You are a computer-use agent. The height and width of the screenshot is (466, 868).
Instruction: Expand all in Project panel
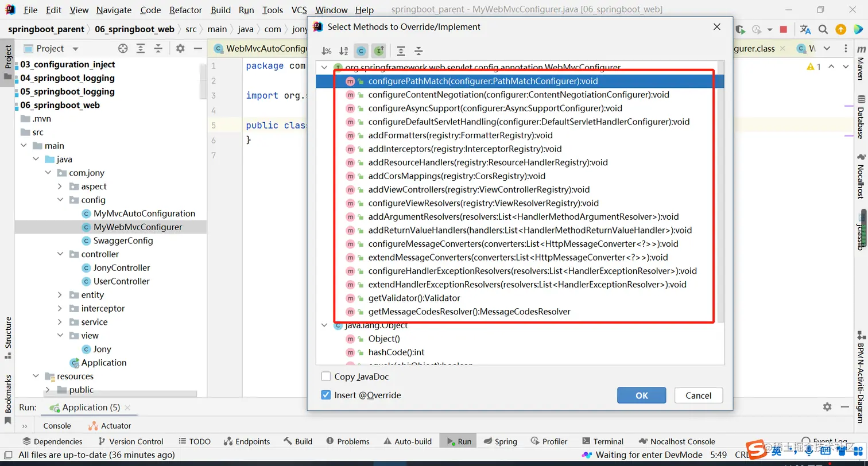[141, 49]
